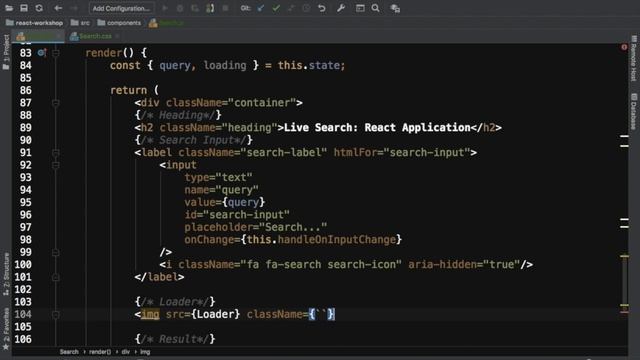
Task: Collapse the div container fold on line 87
Action: (56, 103)
